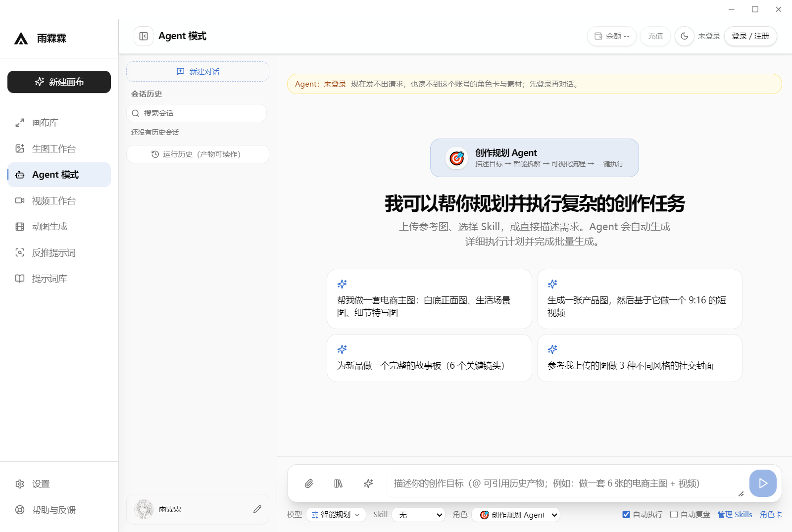The image size is (792, 532).
Task: Click the 雨霖霖 user avatar
Action: (x=144, y=509)
